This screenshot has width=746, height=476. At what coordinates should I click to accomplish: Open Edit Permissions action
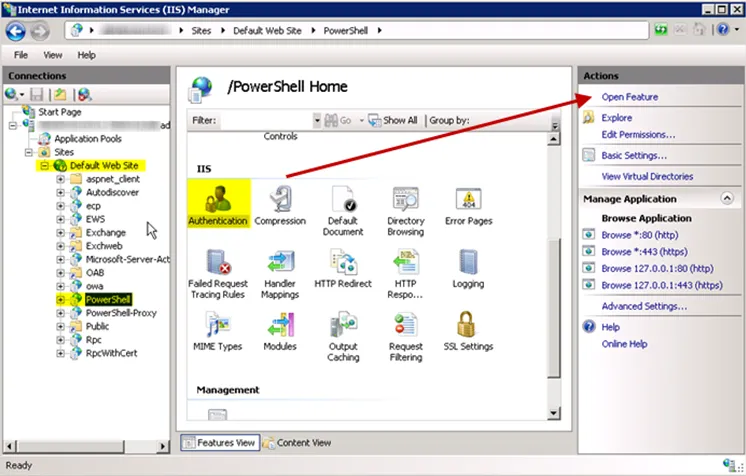click(x=638, y=135)
